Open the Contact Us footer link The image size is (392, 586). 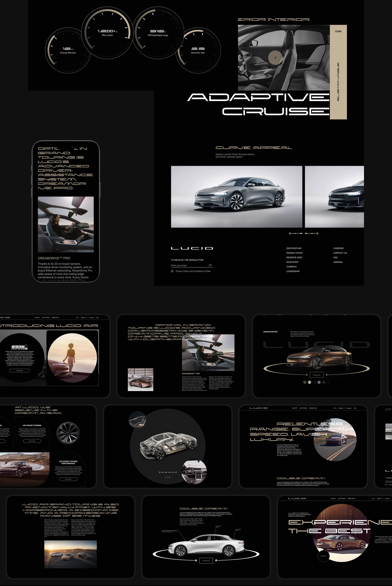point(340,253)
